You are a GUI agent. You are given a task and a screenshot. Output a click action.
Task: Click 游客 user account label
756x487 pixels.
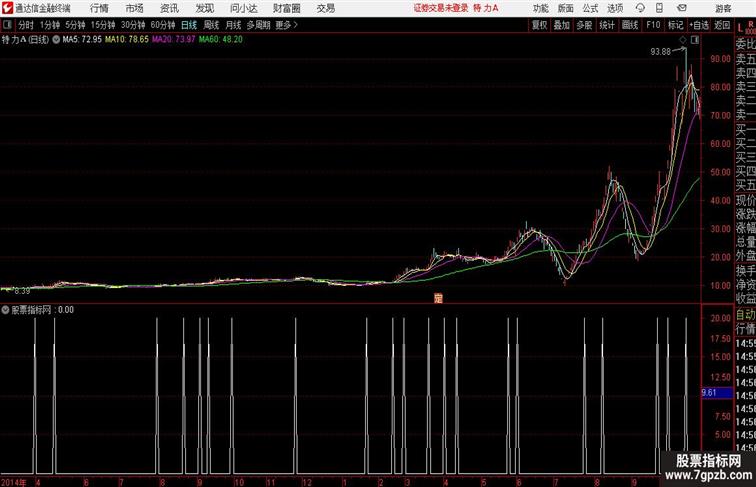pos(723,8)
